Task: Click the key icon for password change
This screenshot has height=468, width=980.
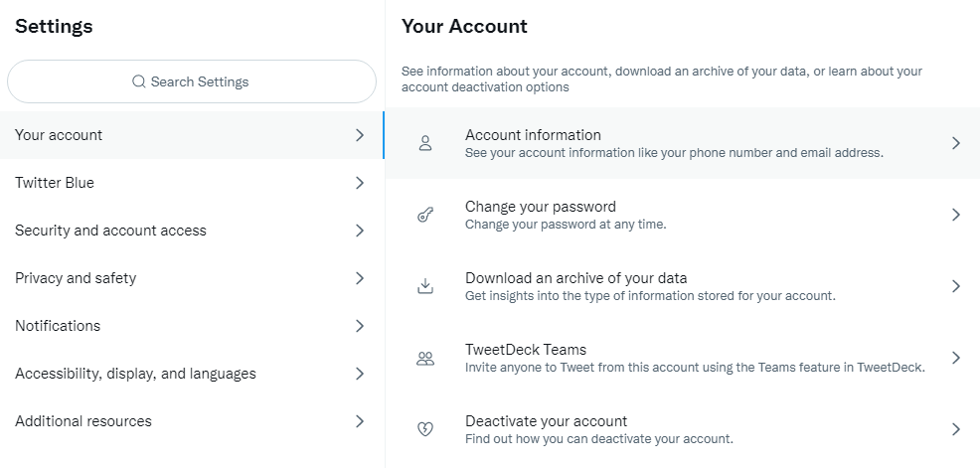Action: click(x=425, y=215)
